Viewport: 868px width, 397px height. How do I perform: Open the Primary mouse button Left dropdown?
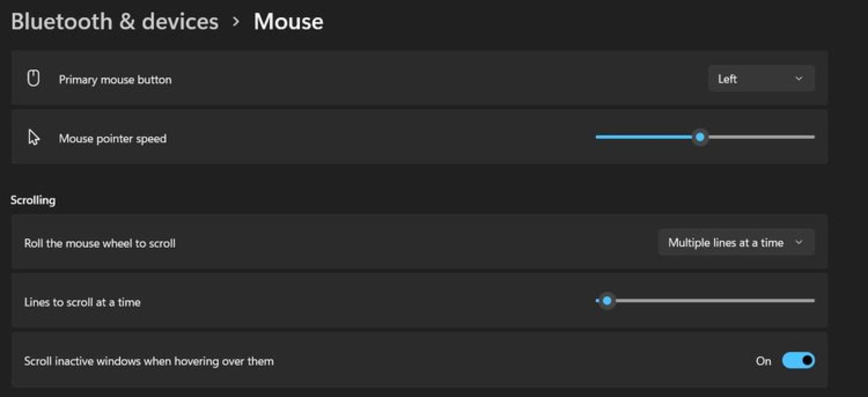click(761, 79)
